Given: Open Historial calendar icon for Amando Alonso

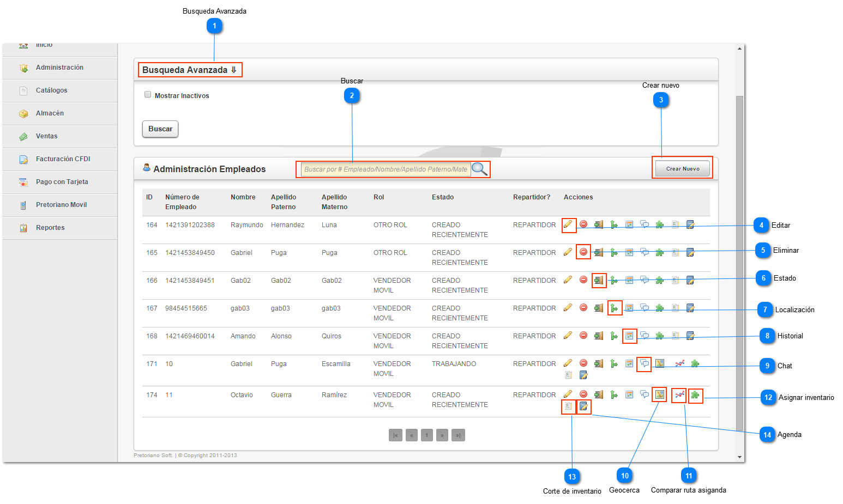Looking at the screenshot, I should [x=629, y=336].
